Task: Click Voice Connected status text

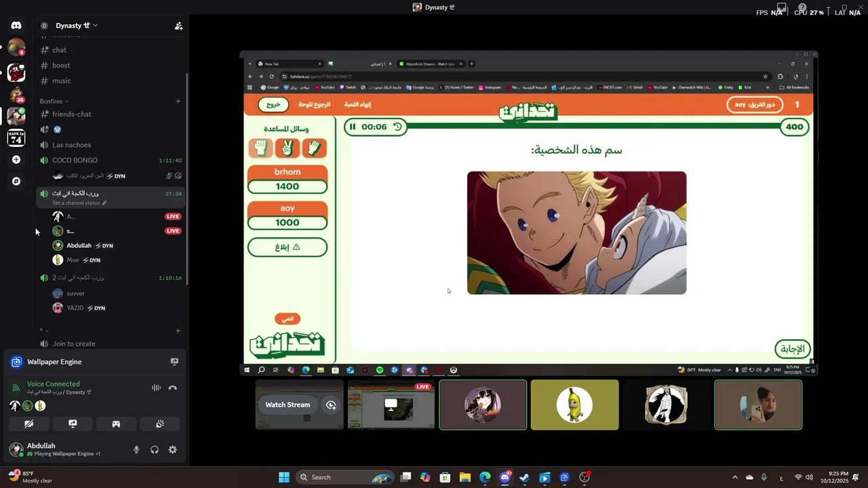Action: coord(53,384)
